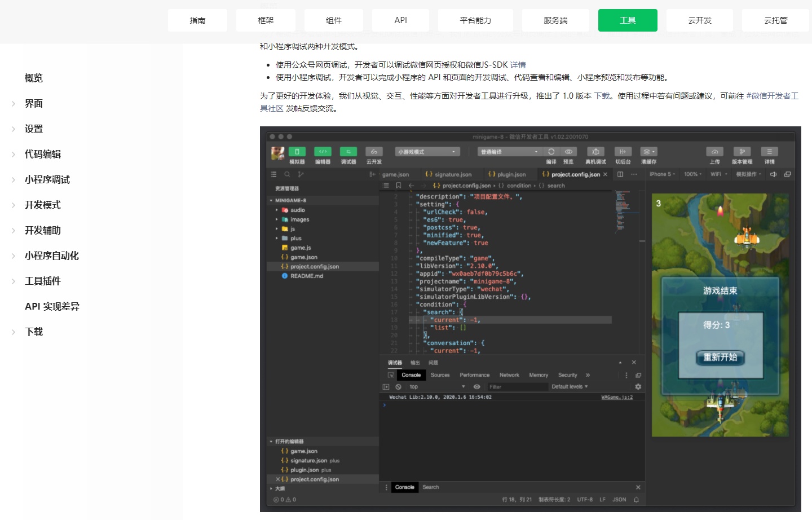Viewport: 812px width, 520px height.
Task: Click the highlighted green 工具 tab
Action: [628, 20]
